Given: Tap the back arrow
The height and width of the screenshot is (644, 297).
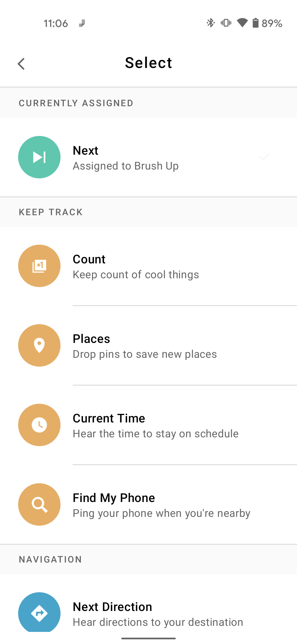Looking at the screenshot, I should [x=21, y=64].
